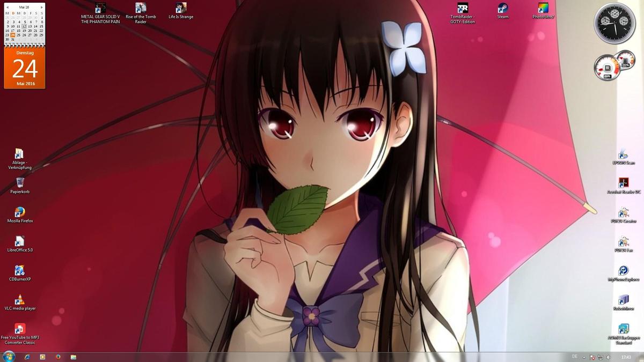Open Windows Media Player taskbar icon
The height and width of the screenshot is (362, 644).
click(x=42, y=357)
